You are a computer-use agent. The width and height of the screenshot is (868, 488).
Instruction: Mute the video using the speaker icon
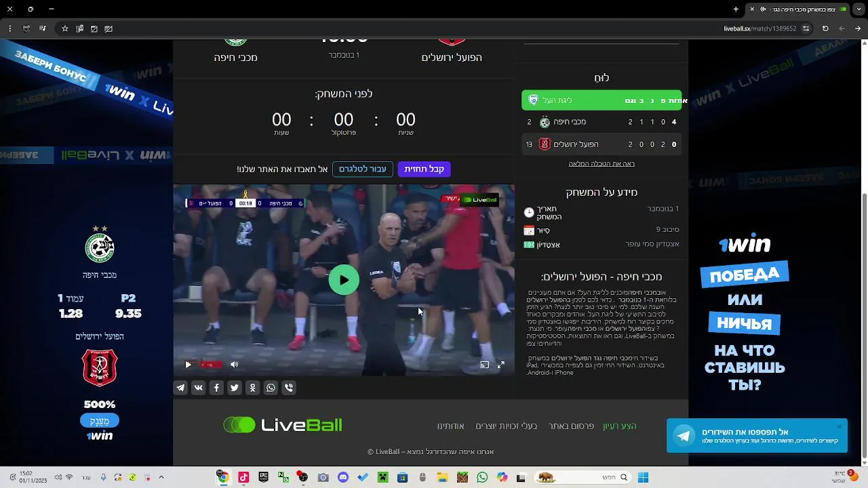(234, 365)
